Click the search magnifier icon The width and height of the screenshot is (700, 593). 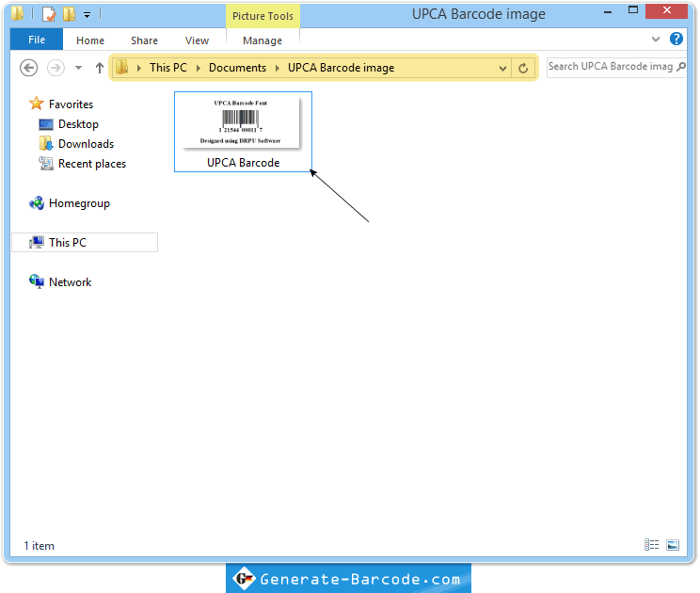click(x=681, y=67)
